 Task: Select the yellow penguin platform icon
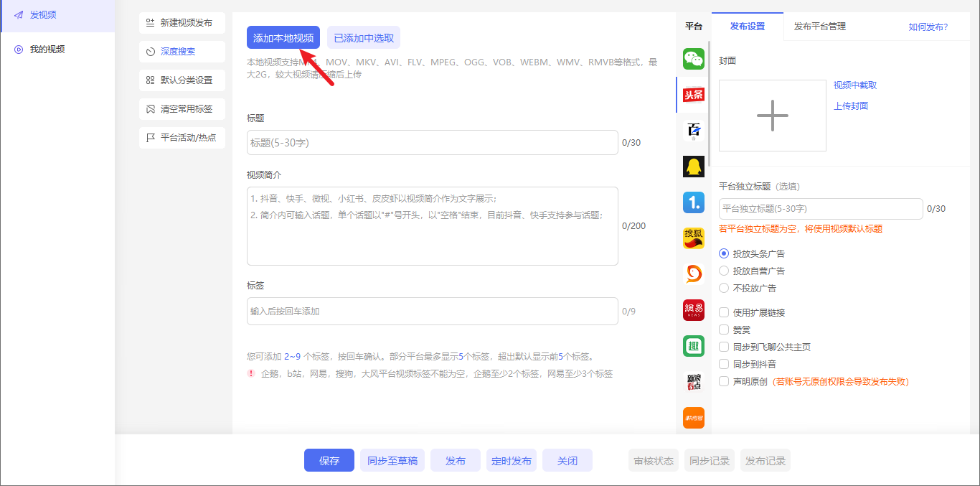click(693, 167)
